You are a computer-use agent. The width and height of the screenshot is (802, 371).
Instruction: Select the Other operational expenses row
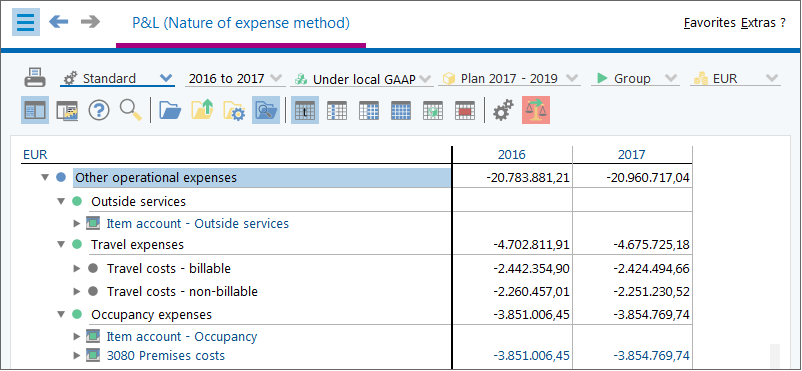coord(262,178)
